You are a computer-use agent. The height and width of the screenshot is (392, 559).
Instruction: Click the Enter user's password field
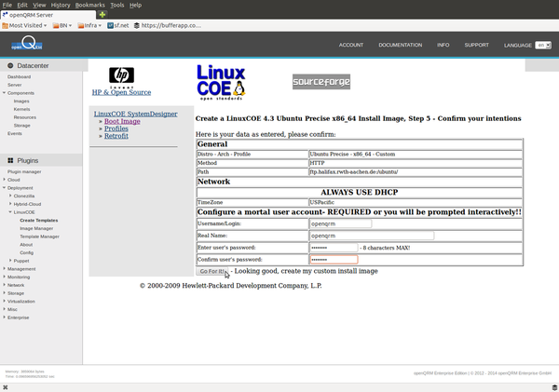pyautogui.click(x=334, y=248)
